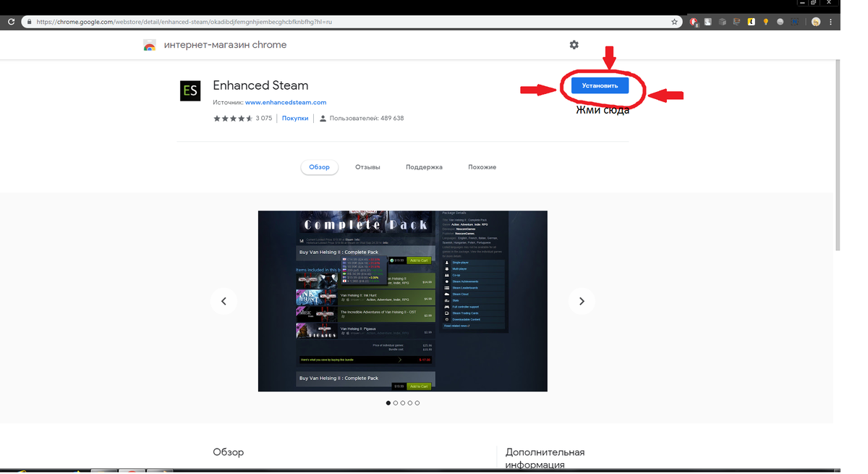868x474 pixels.
Task: Open the Покупки category link
Action: pyautogui.click(x=295, y=118)
